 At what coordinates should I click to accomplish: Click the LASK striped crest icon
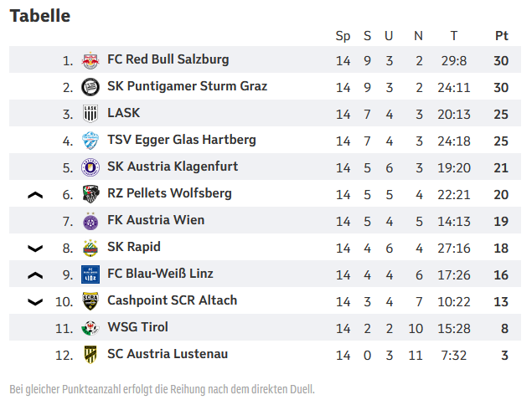click(90, 114)
